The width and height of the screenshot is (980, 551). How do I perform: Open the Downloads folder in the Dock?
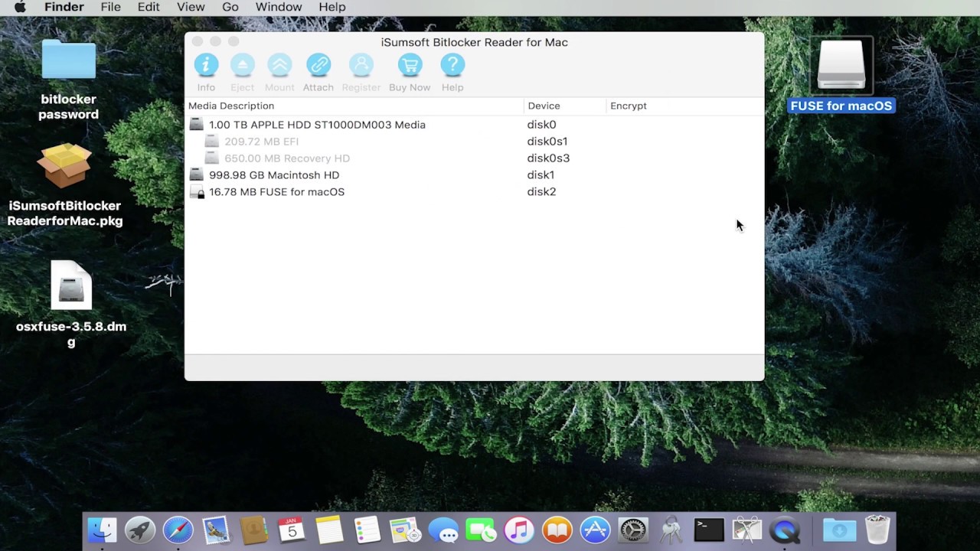point(839,530)
